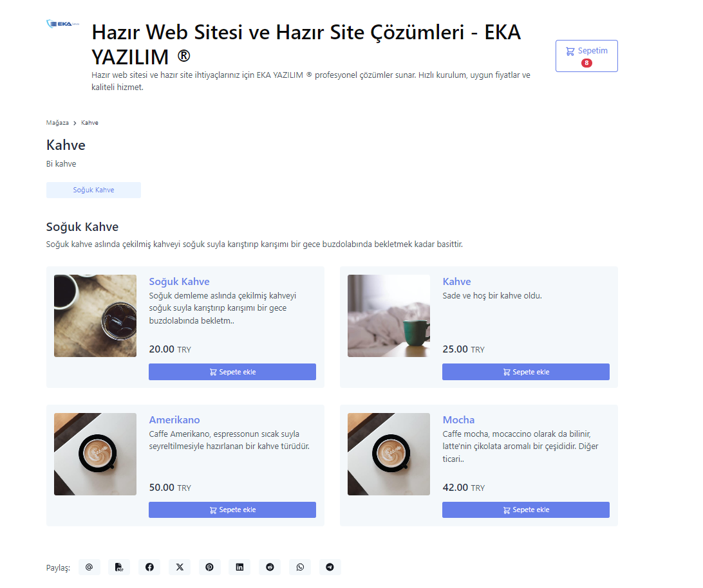This screenshot has height=588, width=703.
Task: Share this page on Facebook
Action: point(149,567)
